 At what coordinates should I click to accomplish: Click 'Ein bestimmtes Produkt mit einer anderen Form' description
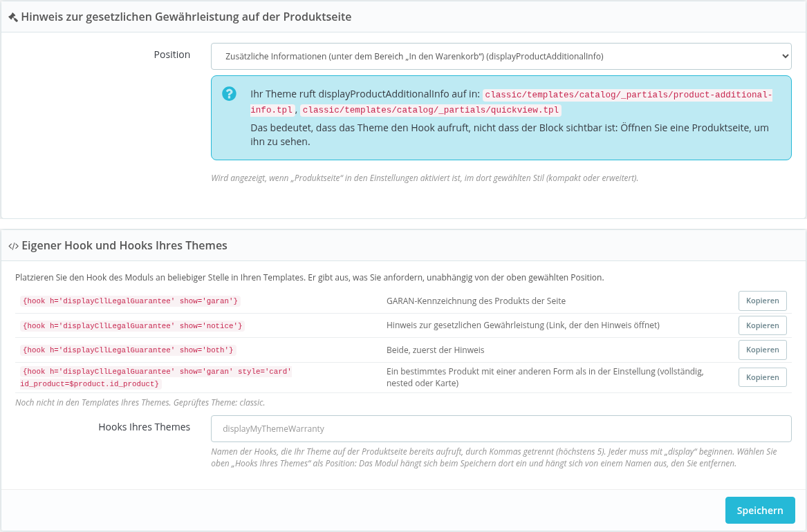pos(545,377)
